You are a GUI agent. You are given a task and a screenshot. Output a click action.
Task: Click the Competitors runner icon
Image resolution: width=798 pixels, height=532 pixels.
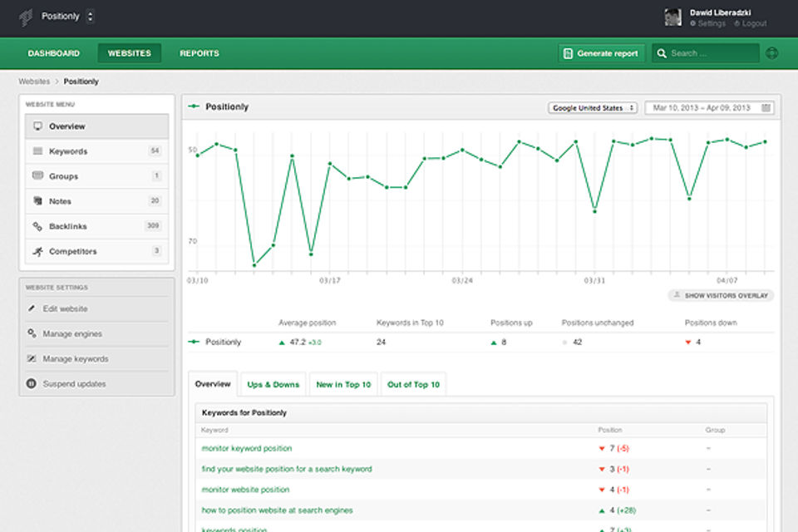click(x=37, y=251)
